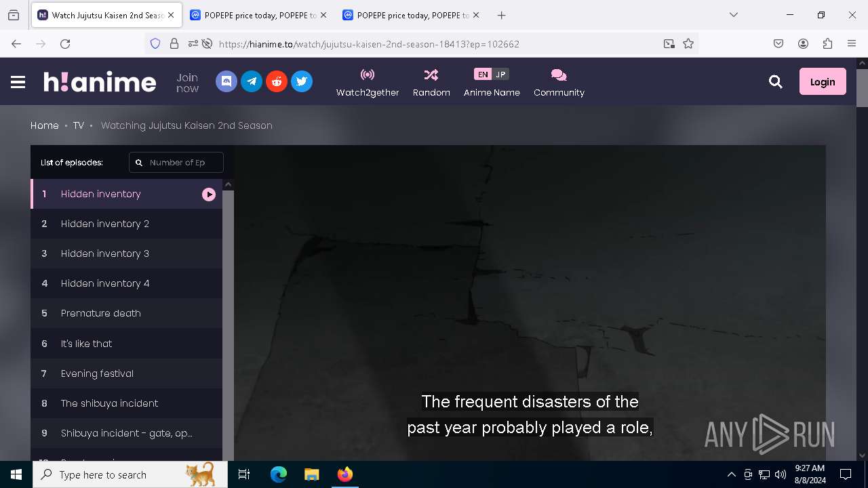This screenshot has height=488, width=868.
Task: Open the shield tracking protection icon
Action: (x=155, y=43)
